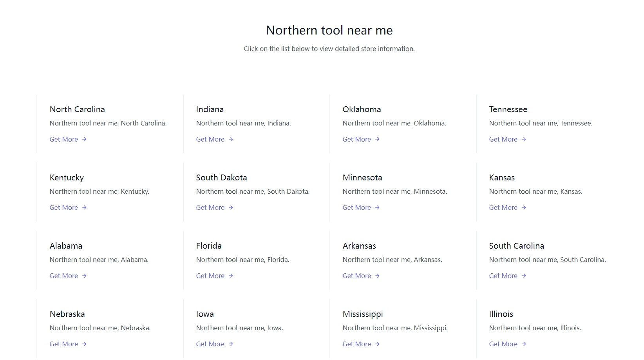Click the North Carolina card heading
The height and width of the screenshot is (360, 644).
pyautogui.click(x=77, y=109)
